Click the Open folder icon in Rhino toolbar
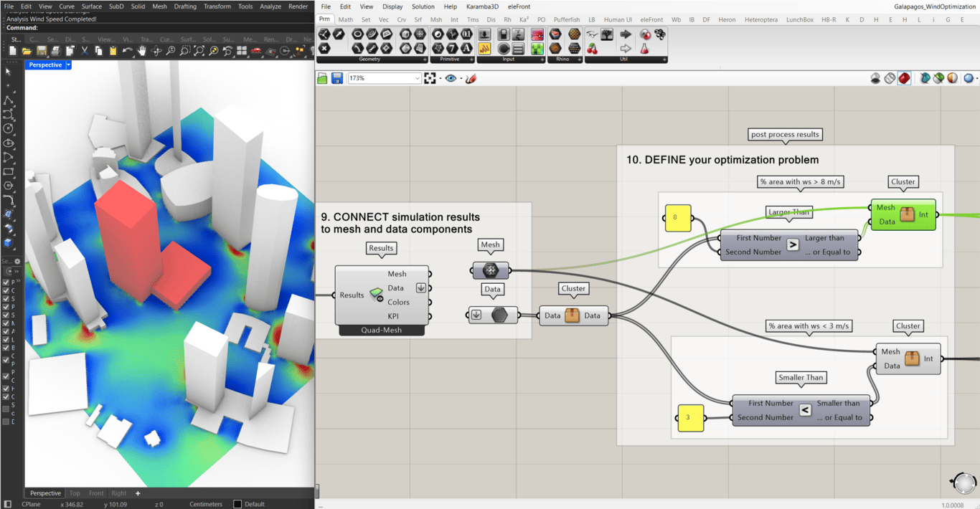980x509 pixels. point(27,51)
